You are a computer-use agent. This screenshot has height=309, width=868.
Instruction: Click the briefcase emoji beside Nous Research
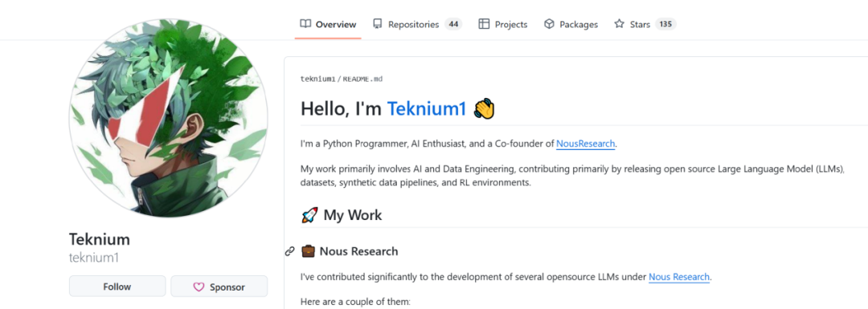[x=308, y=251]
